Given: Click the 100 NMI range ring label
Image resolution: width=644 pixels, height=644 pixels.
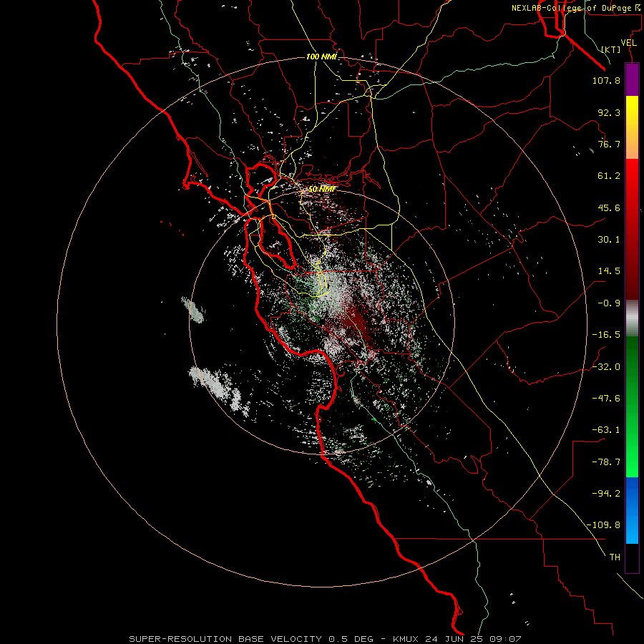Looking at the screenshot, I should pos(321,57).
